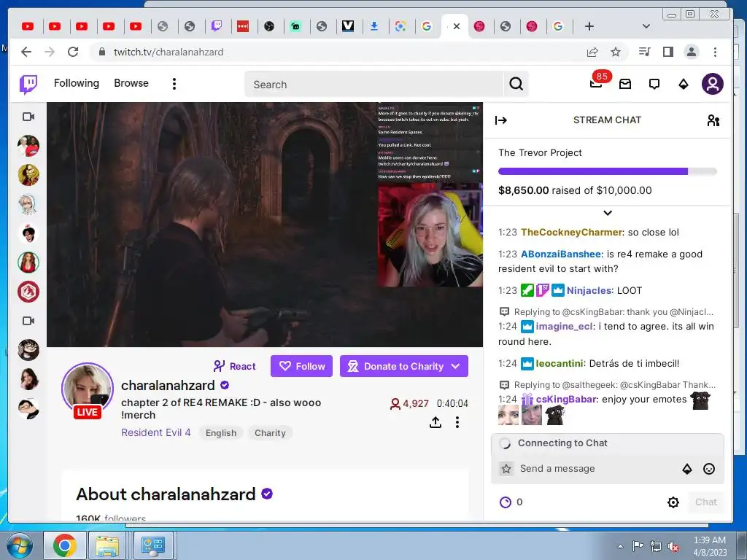Image resolution: width=747 pixels, height=560 pixels.
Task: Click TheCockneyCharmer username in chat
Action: (572, 233)
